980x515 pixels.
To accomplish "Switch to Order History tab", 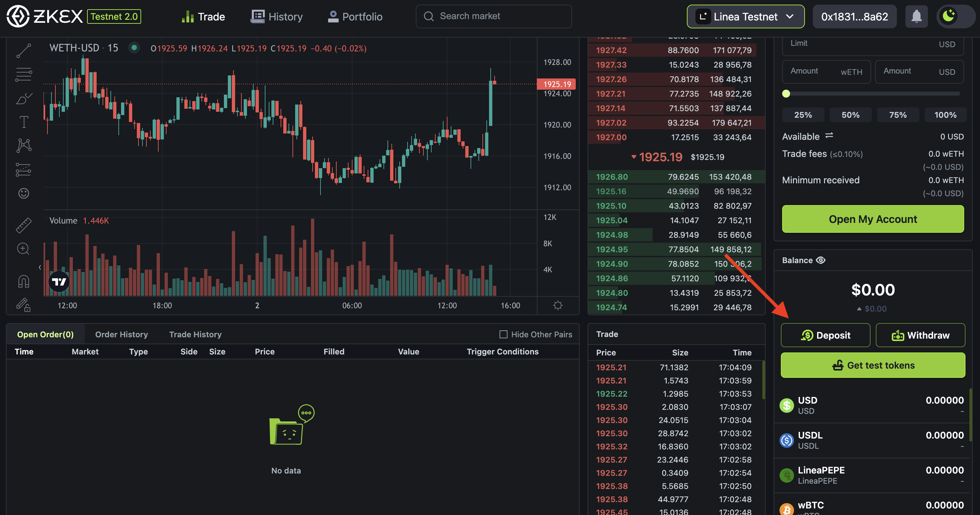I will tap(121, 334).
